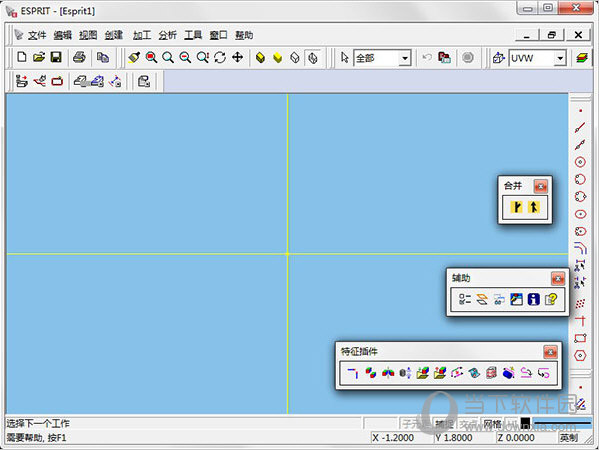Click the printer icon

(x=79, y=58)
